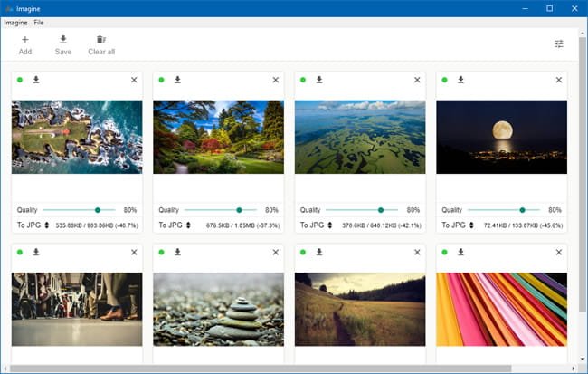Remove the wetlands aerial image card
This screenshot has height=374, width=588.
point(417,80)
